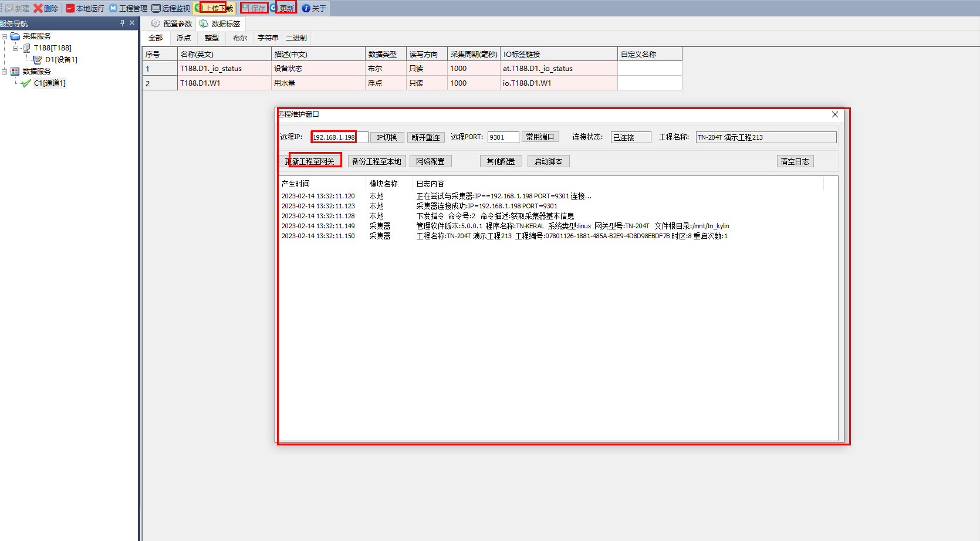Click 更新工程至网关 button
The image size is (980, 541).
click(x=310, y=161)
